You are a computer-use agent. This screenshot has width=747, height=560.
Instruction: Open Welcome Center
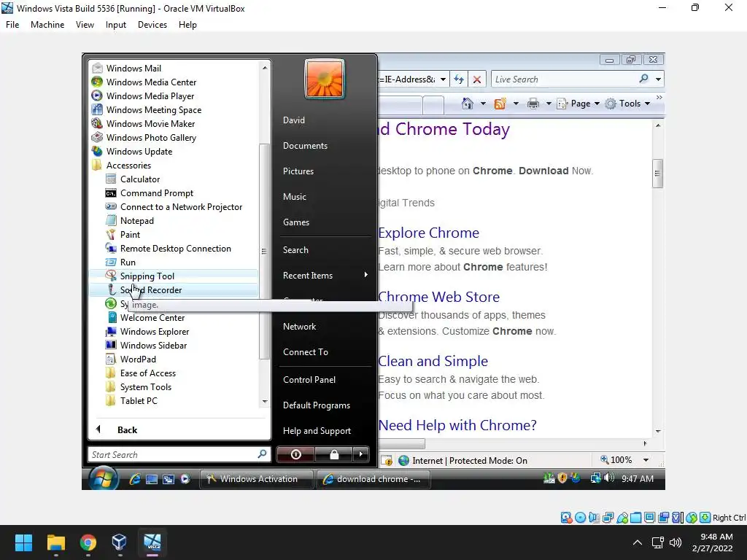tap(152, 318)
